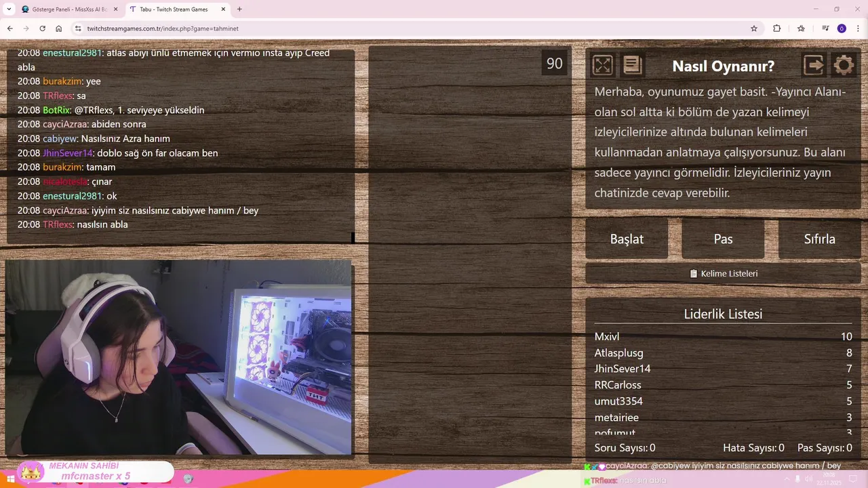Click Soru Sayısı counter
The width and height of the screenshot is (868, 488).
pyautogui.click(x=625, y=447)
